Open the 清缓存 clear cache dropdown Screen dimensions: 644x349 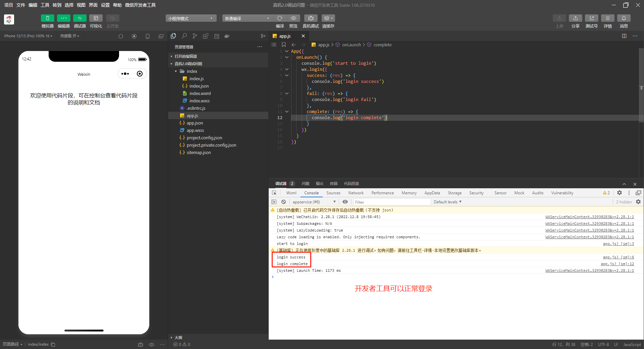328,18
